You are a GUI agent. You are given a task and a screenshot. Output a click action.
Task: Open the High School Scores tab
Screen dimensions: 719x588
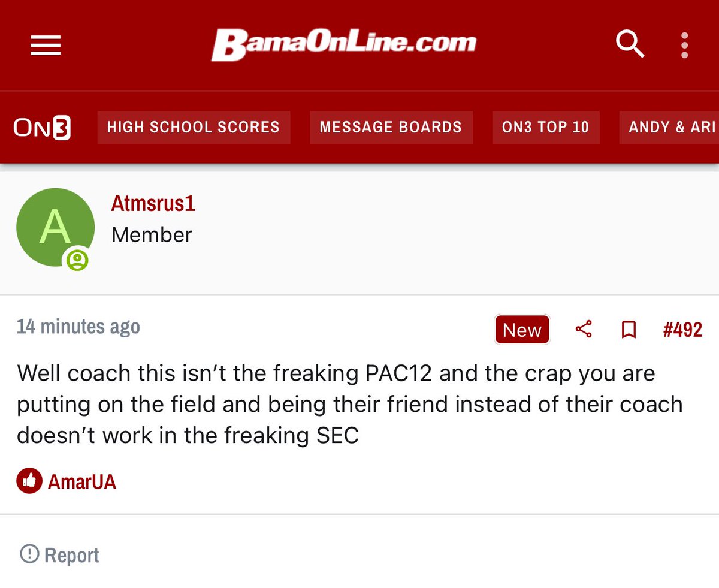click(194, 127)
